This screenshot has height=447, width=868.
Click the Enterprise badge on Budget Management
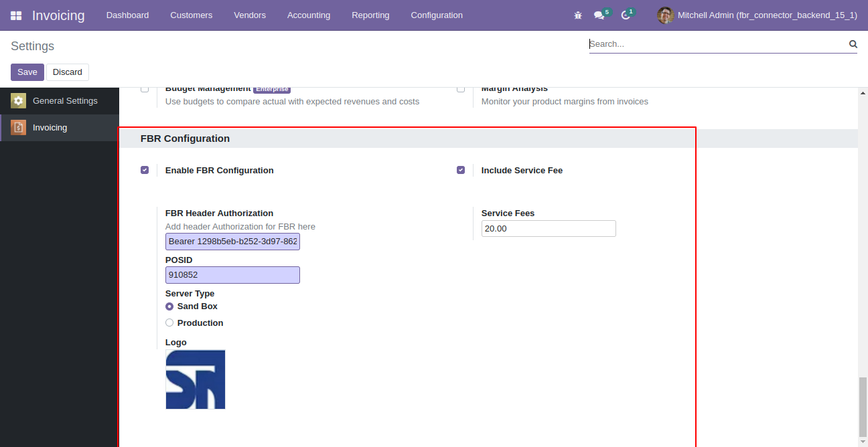point(272,89)
